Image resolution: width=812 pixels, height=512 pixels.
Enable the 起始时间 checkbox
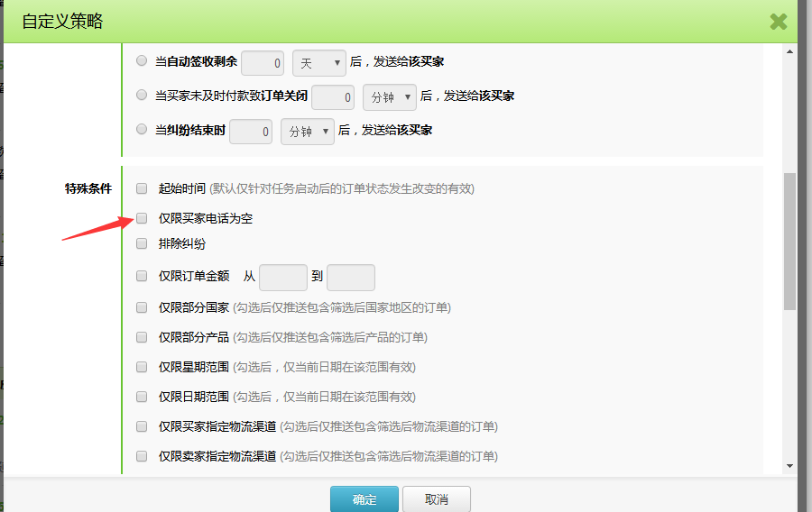pyautogui.click(x=142, y=188)
